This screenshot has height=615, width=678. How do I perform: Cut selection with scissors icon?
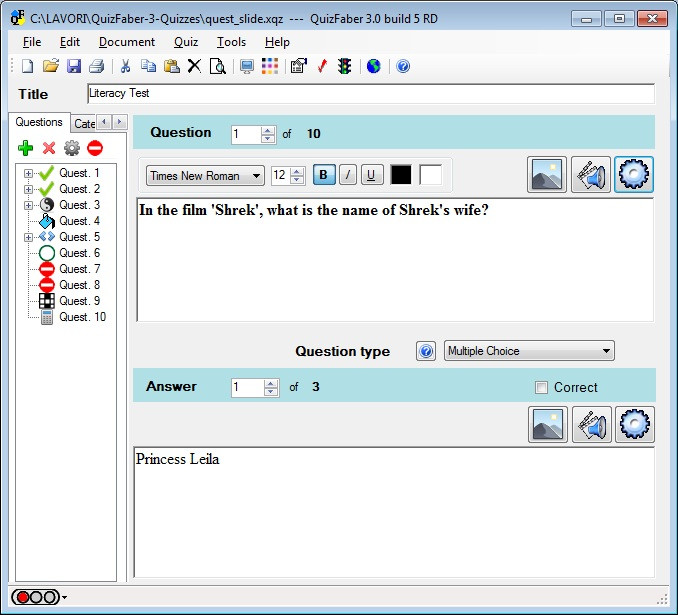(x=125, y=66)
